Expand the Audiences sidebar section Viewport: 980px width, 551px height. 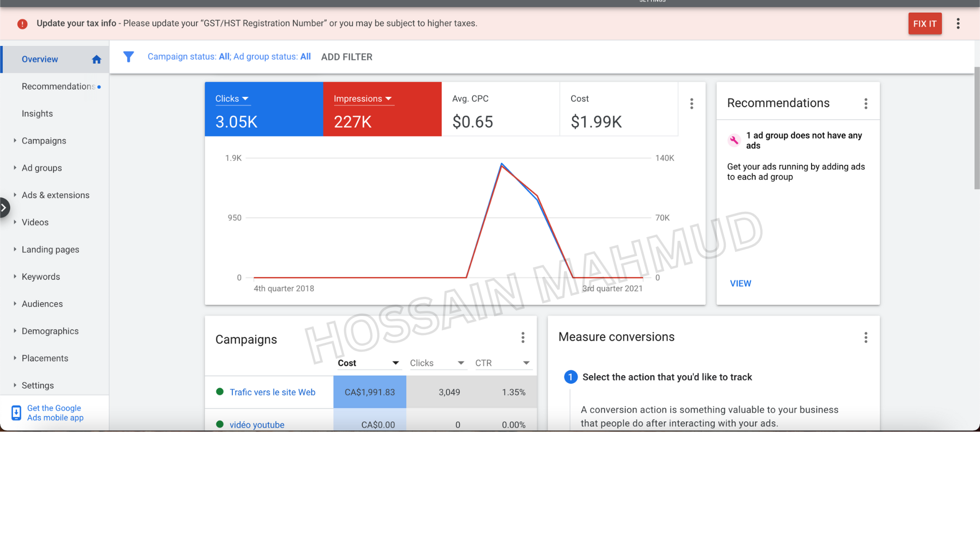pos(15,304)
